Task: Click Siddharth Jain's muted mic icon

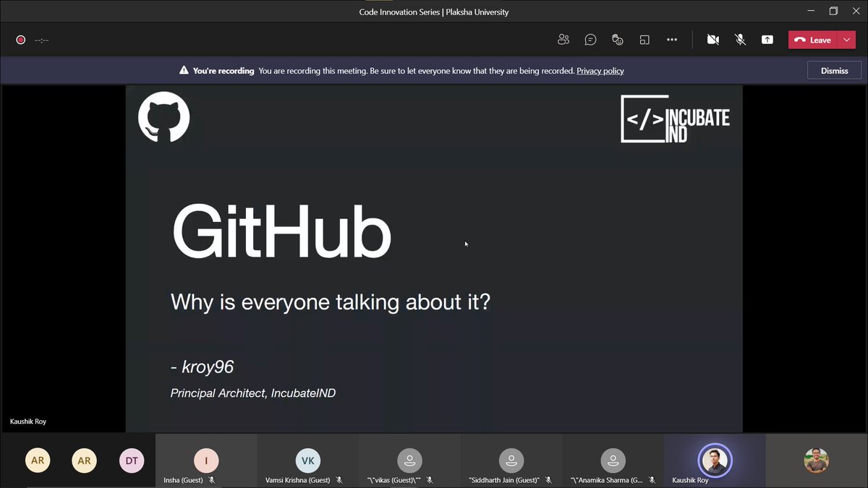Action: [548, 480]
